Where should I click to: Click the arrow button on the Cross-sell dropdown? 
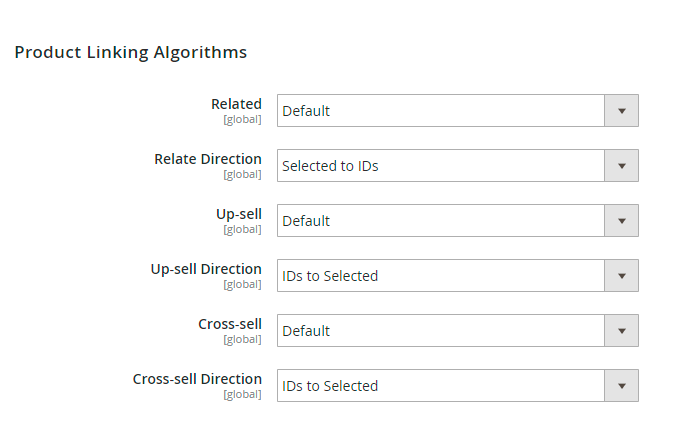point(621,331)
